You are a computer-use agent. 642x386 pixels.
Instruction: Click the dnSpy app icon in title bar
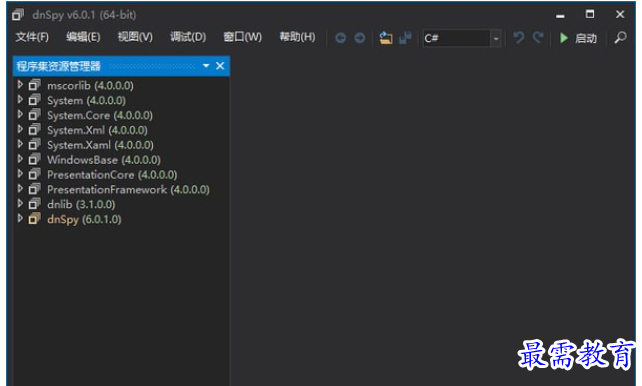18,15
